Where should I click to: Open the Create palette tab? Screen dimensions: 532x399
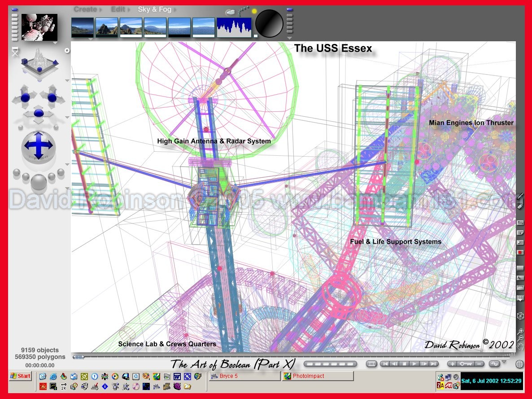click(x=85, y=9)
